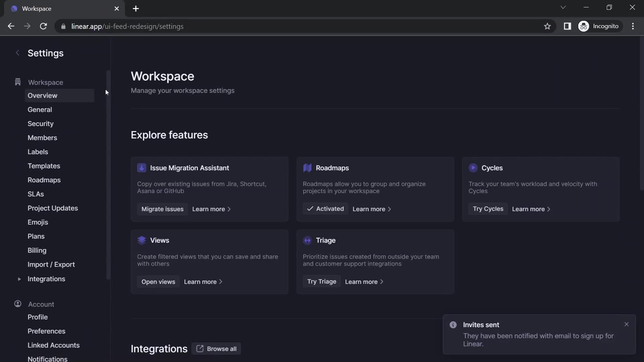Click the Workspace building icon in sidebar
Viewport: 644px width, 362px height.
pos(18,82)
